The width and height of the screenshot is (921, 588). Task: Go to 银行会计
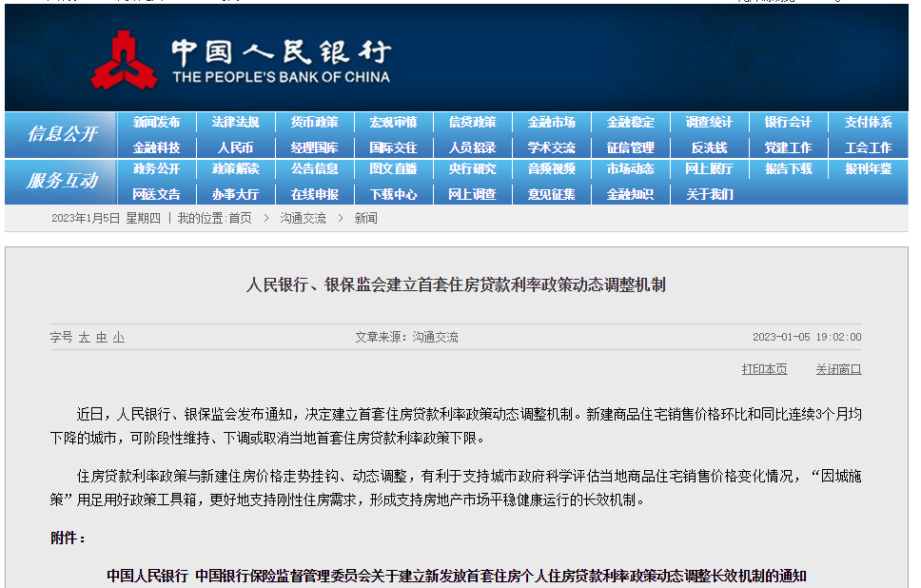[788, 122]
